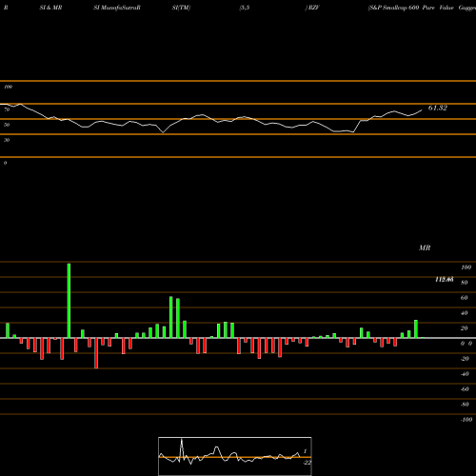Viewport: 476px width, 476px height.
Task: Click the longest red MR histogram bar
Action: click(96, 353)
